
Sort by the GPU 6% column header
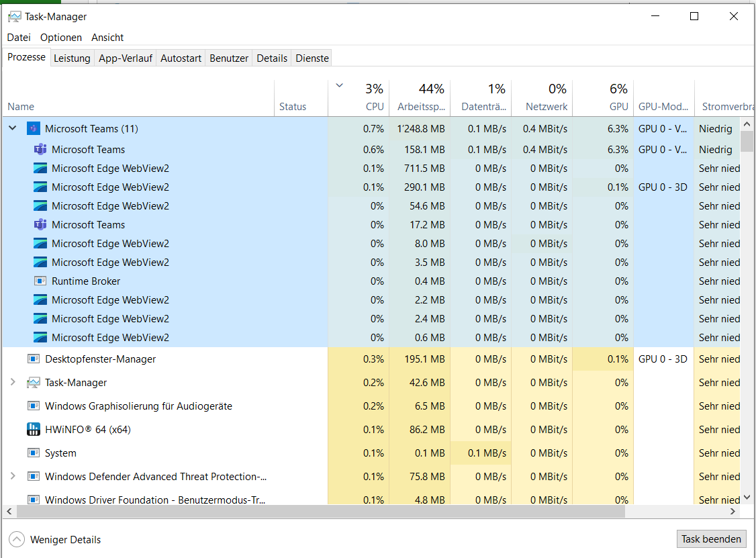(x=603, y=98)
